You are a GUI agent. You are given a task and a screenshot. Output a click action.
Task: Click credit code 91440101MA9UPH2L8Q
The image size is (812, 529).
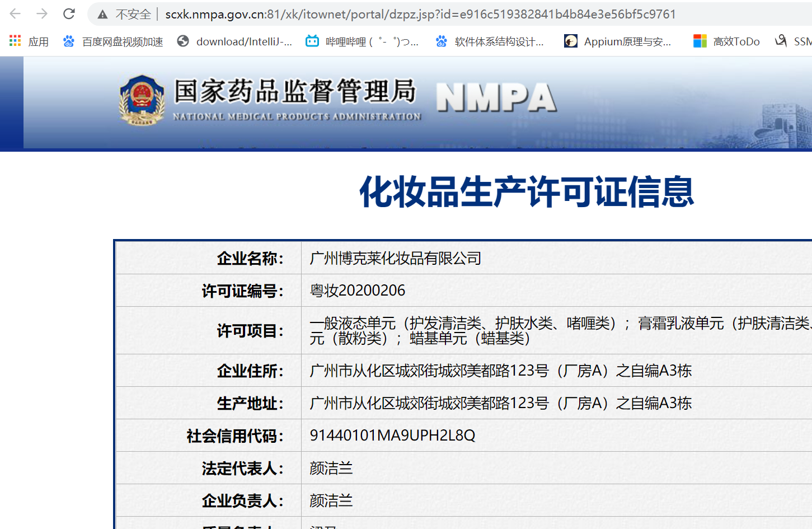(392, 436)
